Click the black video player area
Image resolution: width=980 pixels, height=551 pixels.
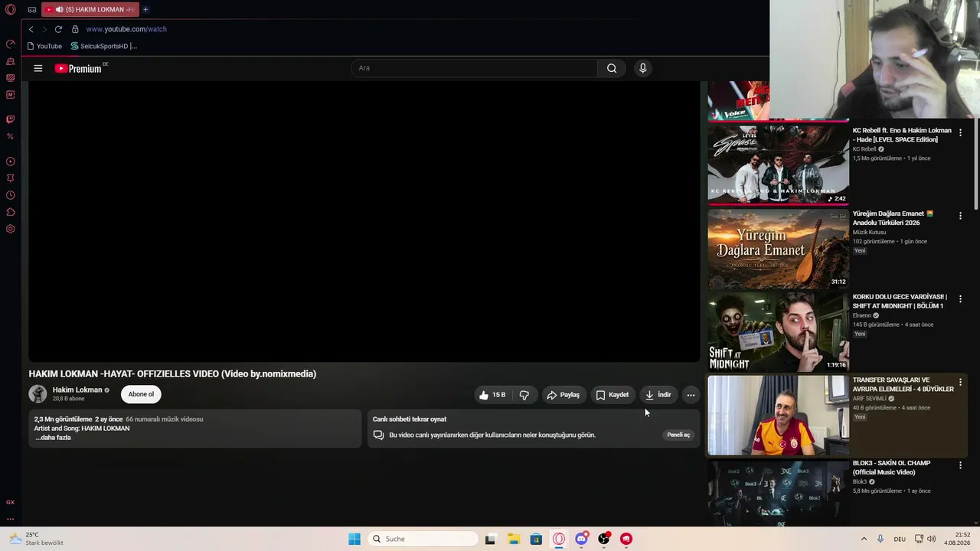364,221
